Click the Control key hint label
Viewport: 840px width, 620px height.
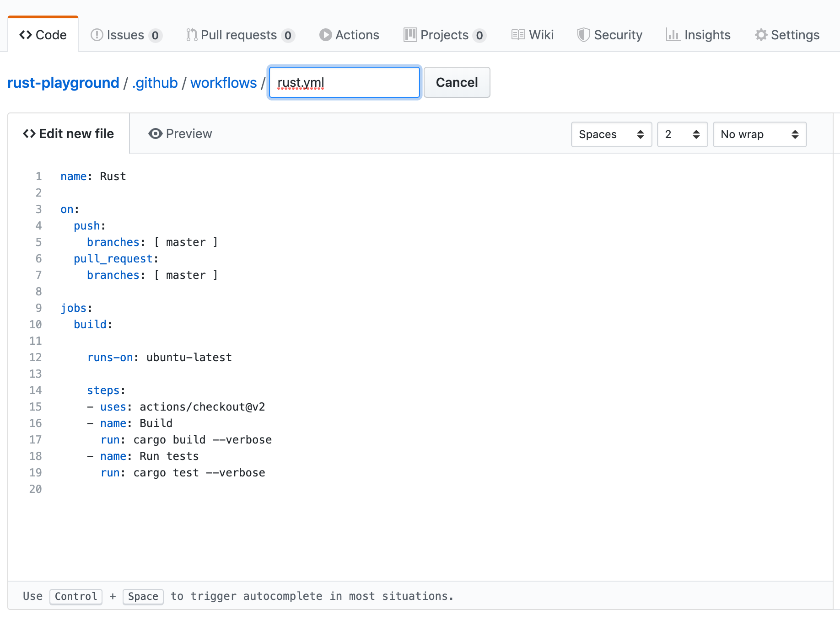tap(76, 596)
